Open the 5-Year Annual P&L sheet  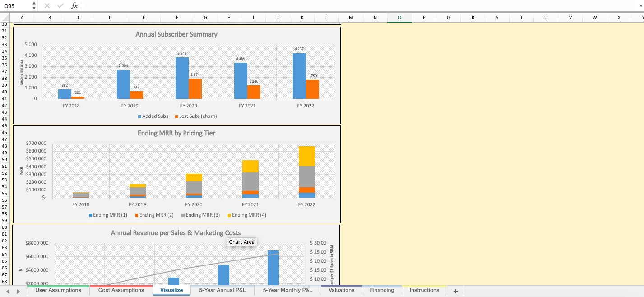tap(222, 290)
